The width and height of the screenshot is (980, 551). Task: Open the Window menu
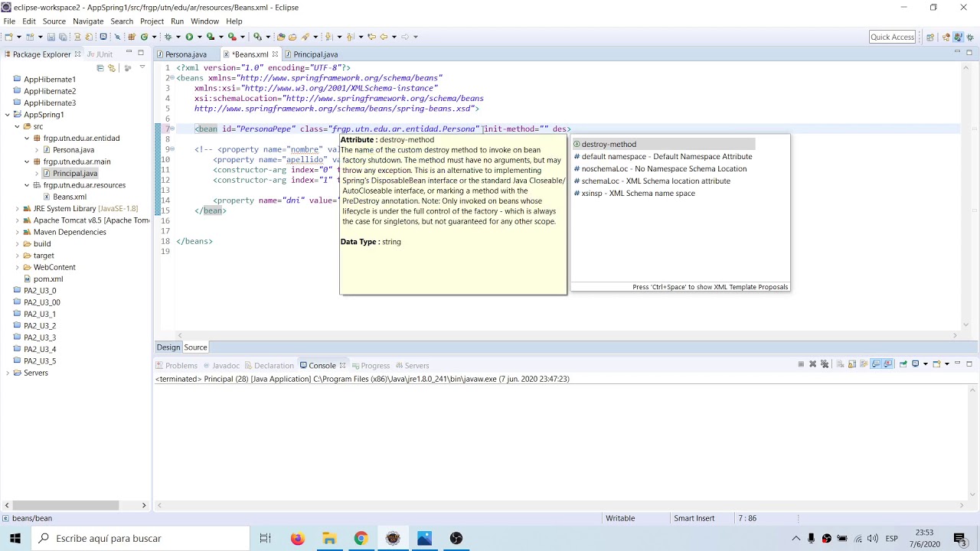(204, 21)
